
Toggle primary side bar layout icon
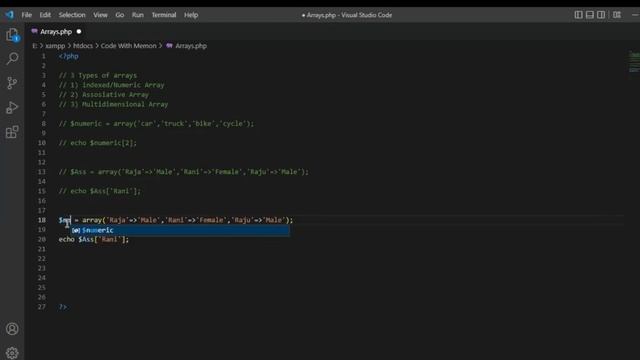[578, 15]
